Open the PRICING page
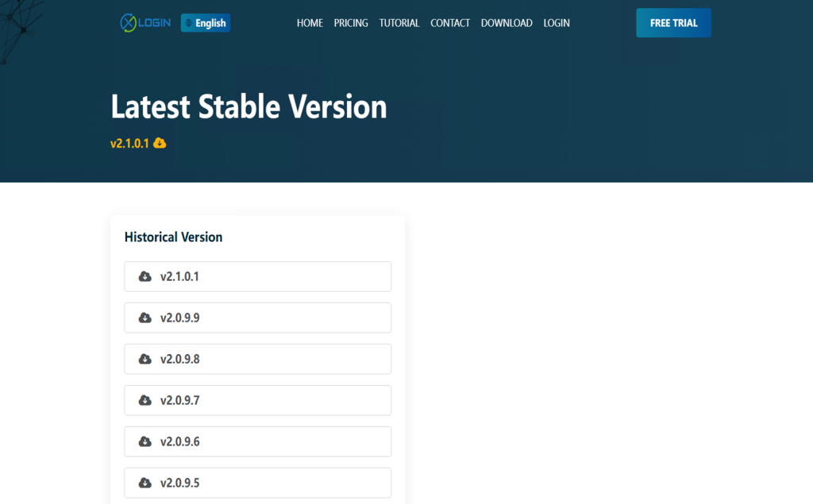Viewport: 813px width, 504px height. (x=351, y=23)
